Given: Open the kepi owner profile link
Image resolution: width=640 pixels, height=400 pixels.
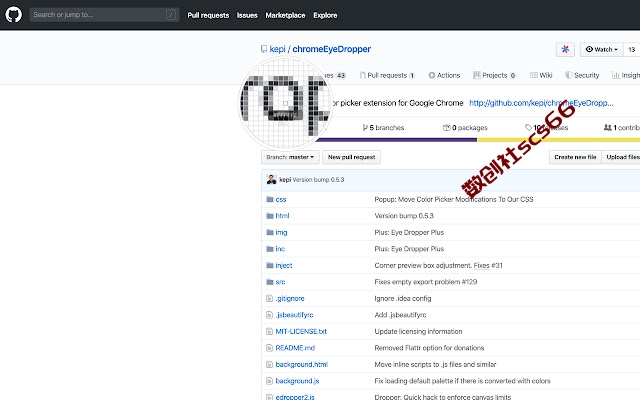Looking at the screenshot, I should coord(278,49).
